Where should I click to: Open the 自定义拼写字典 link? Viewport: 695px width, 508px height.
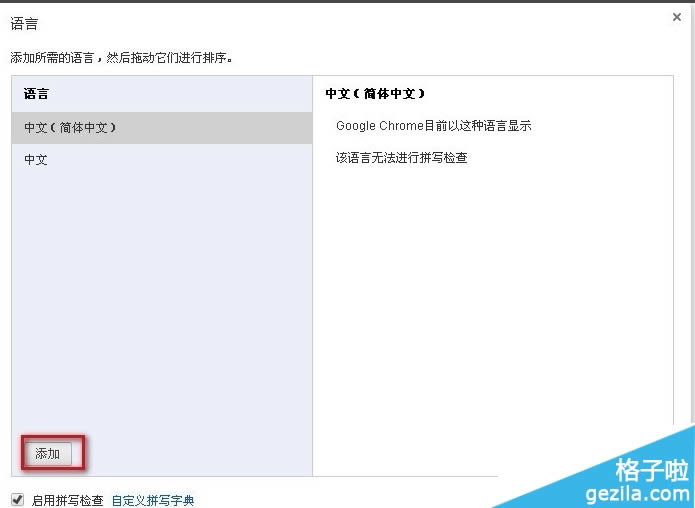(x=153, y=500)
